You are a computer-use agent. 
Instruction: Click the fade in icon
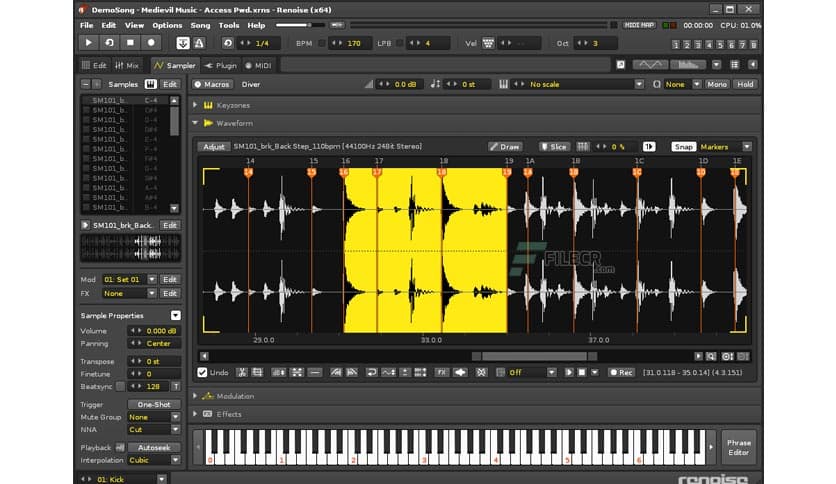[x=336, y=373]
